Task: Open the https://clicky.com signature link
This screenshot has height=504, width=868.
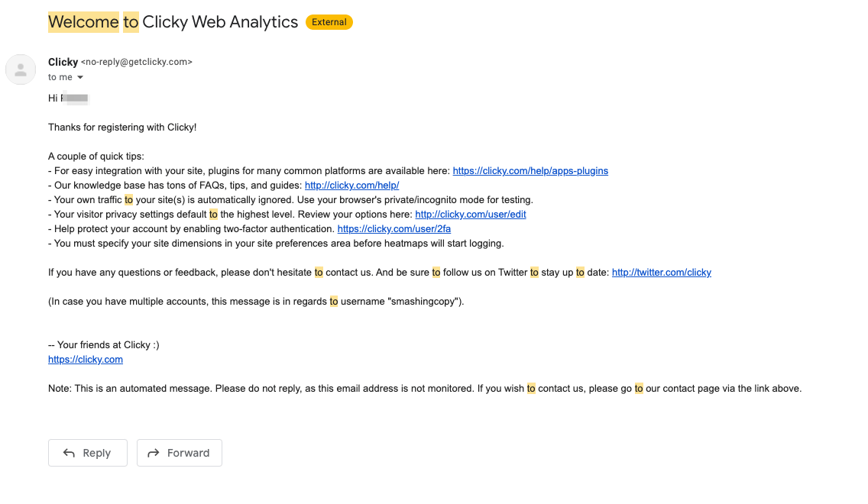Action: (x=86, y=360)
